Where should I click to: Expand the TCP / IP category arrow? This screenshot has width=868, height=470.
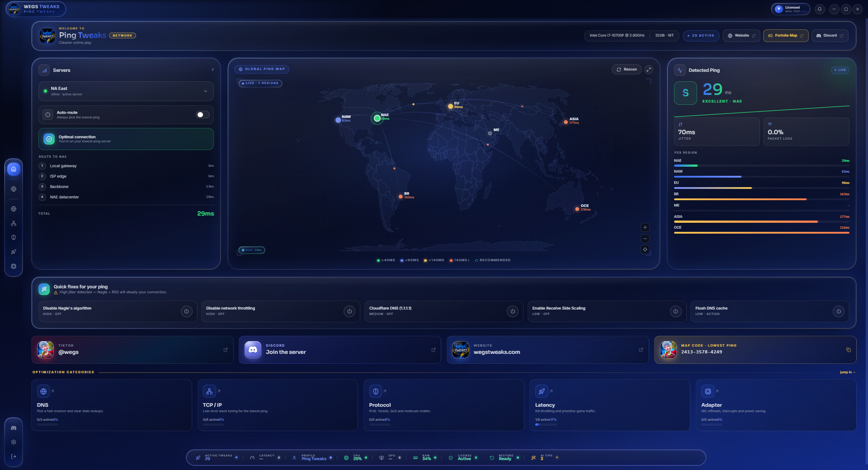pyautogui.click(x=219, y=391)
